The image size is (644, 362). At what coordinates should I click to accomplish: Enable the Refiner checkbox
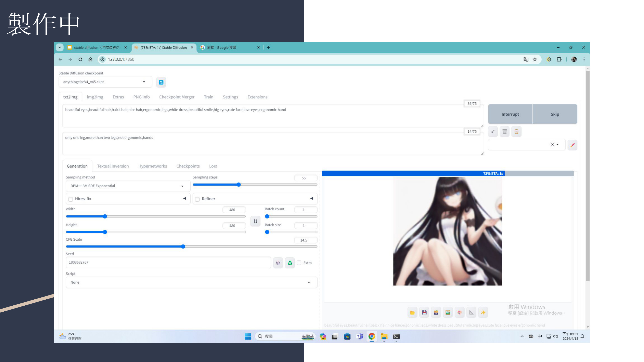197,199
